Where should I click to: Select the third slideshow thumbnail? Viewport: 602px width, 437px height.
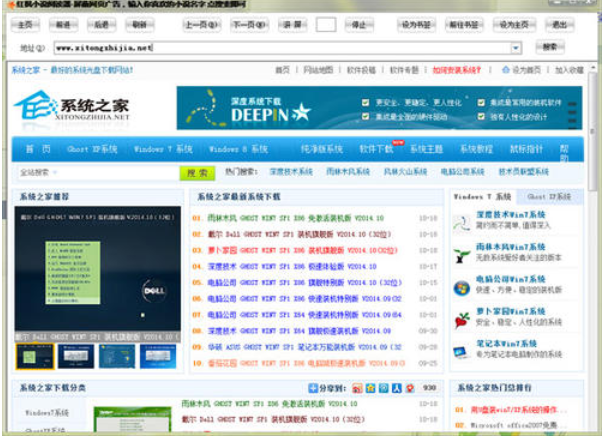coord(117,356)
